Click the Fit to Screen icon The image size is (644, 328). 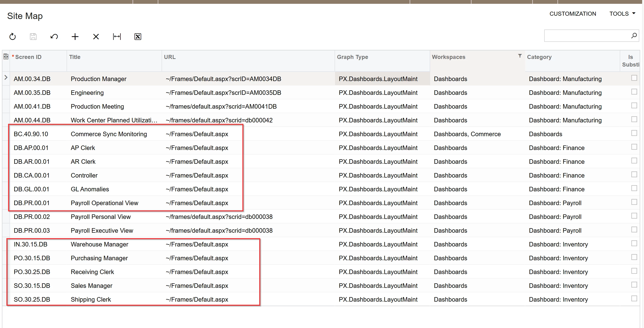117,37
